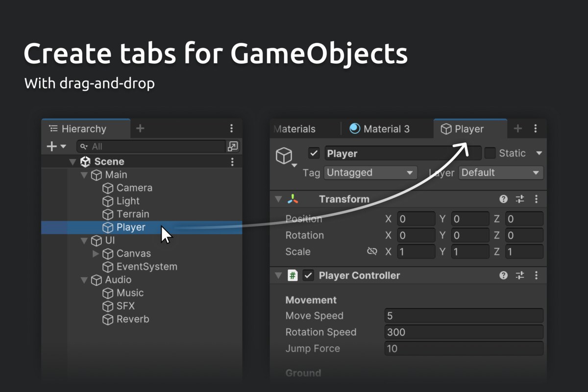This screenshot has width=588, height=392.
Task: Disable the Player Controller component checkbox
Action: point(308,275)
